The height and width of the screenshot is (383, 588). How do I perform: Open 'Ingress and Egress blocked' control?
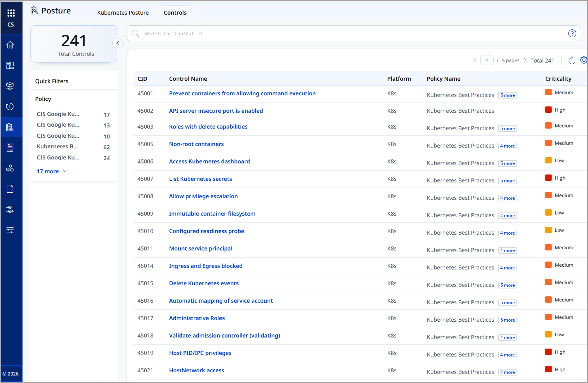point(206,266)
